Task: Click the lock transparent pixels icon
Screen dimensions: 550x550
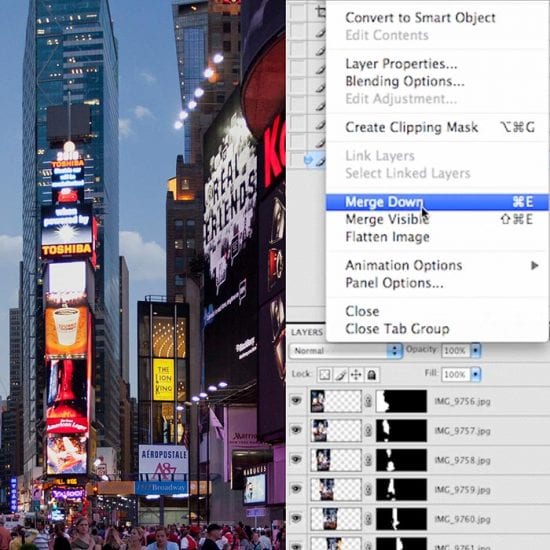Action: pos(324,375)
